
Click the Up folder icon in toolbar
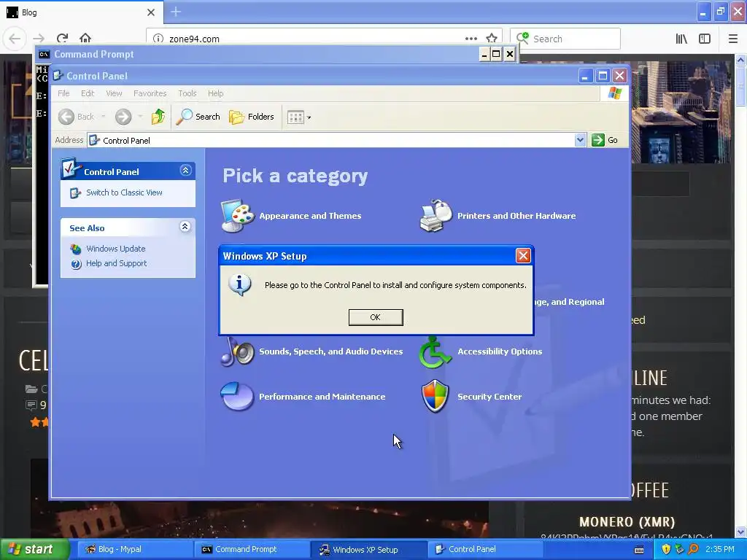(158, 117)
